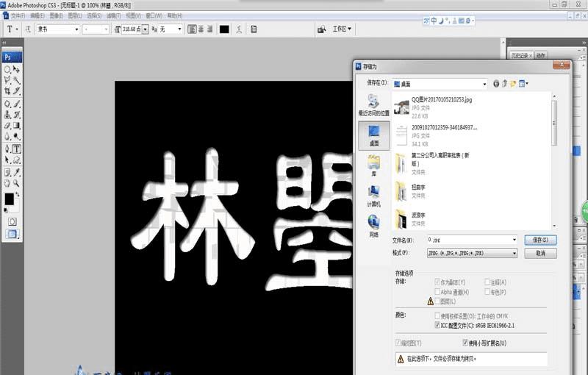This screenshot has height=375, width=588.
Task: Select the Horizontal Type tool in toolbox
Action: (16, 149)
